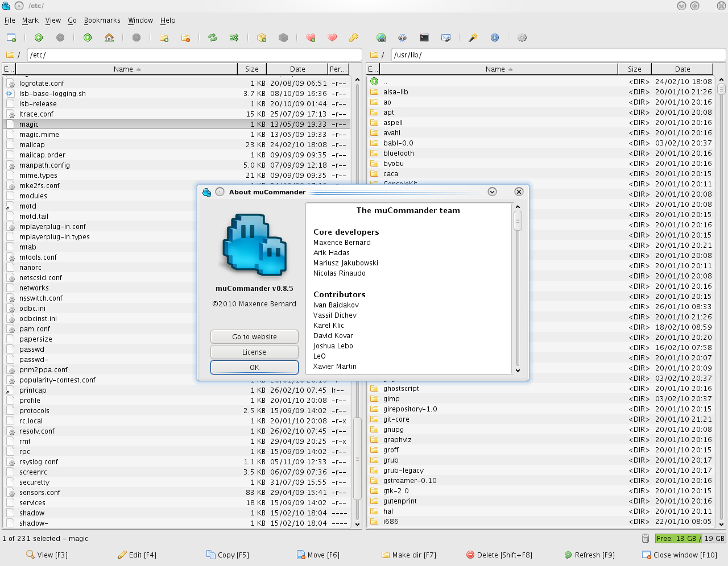Open the Window menu
The height and width of the screenshot is (566, 728).
[140, 20]
